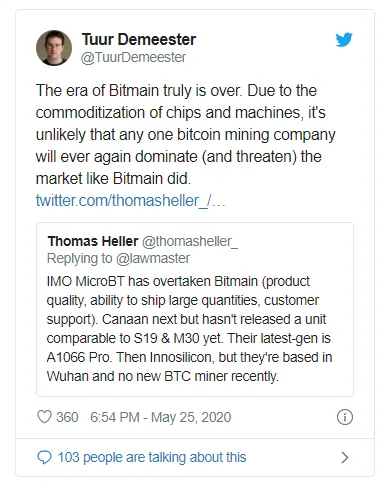Open '103 people are talking about this'
Screen dimensions: 380x487
[152, 457]
